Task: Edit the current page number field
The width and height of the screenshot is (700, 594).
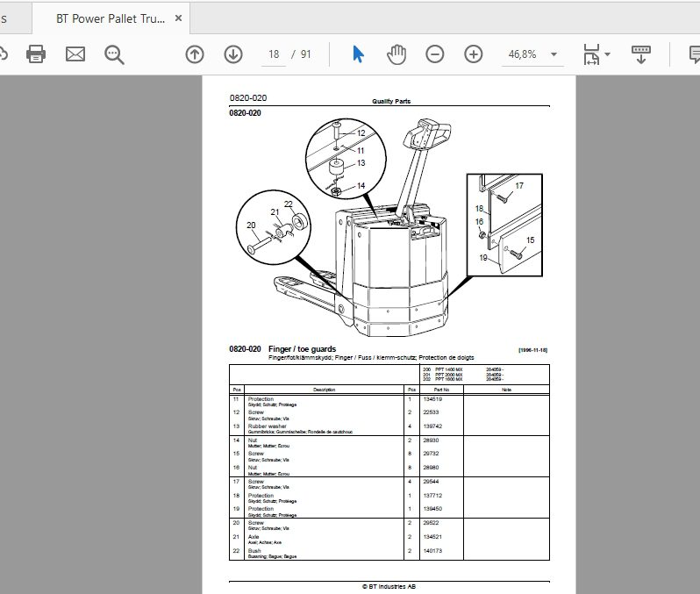Action: click(274, 54)
